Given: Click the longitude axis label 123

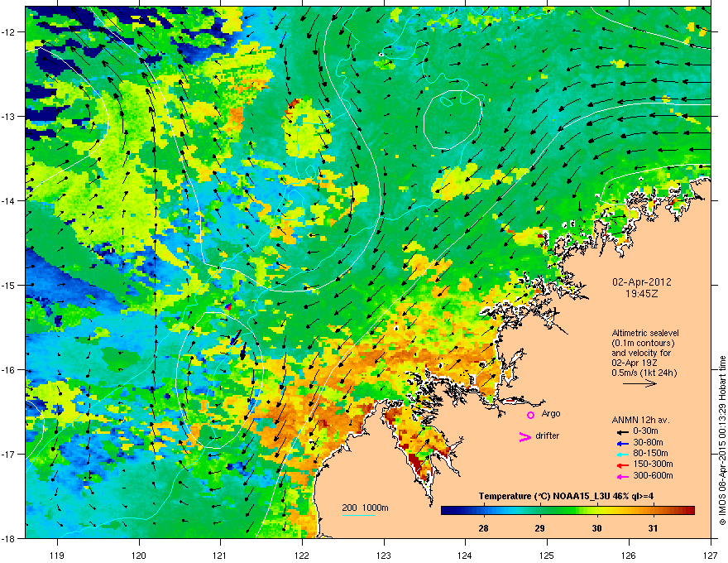Looking at the screenshot, I should point(384,556).
